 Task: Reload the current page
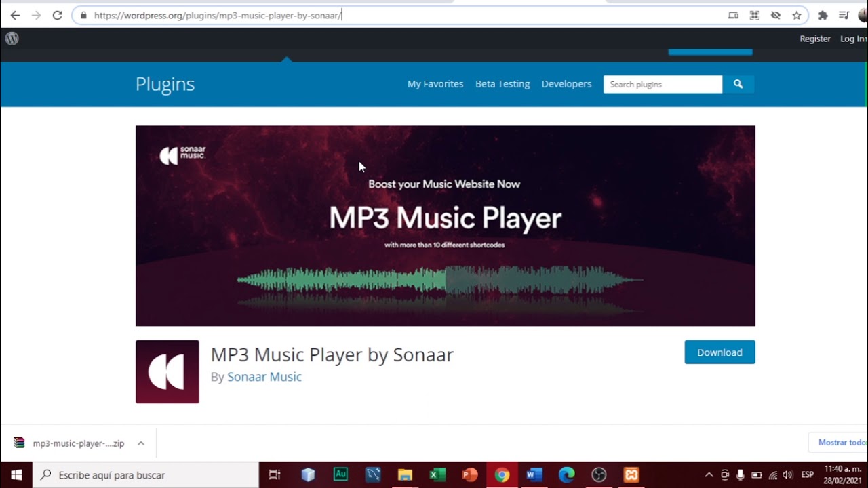[57, 15]
